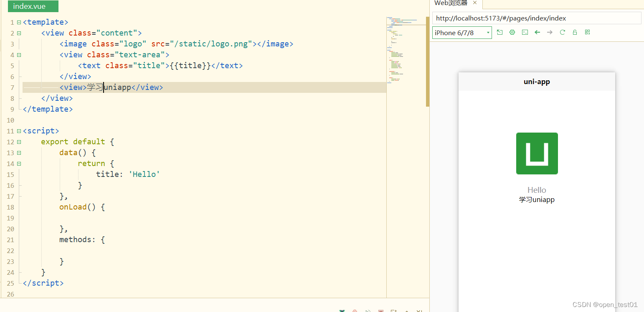Click the "content" class value on line 2
Screen dimensions: 644x312
click(117, 33)
